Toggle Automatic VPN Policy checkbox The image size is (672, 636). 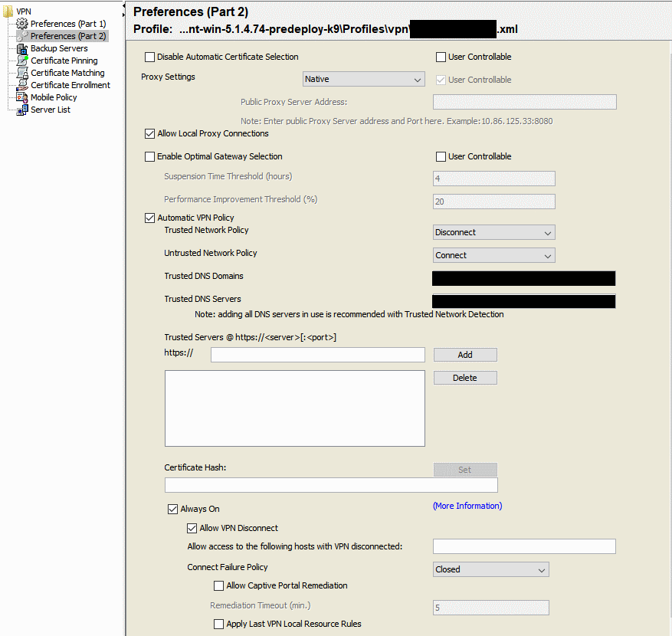149,218
